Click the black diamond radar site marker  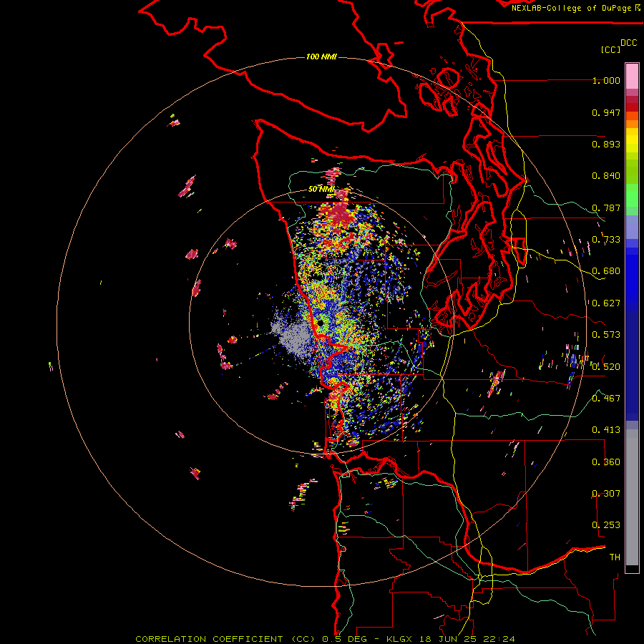(320, 323)
